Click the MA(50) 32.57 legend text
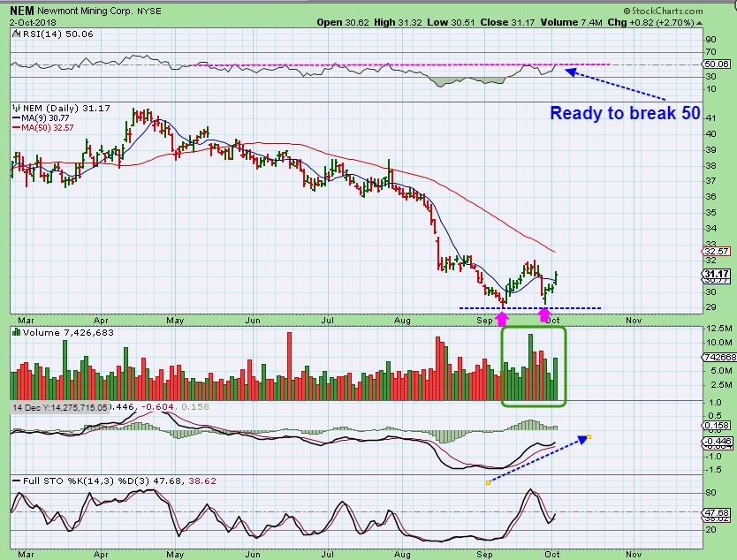Screen dimensions: 737x560 click(x=48, y=127)
